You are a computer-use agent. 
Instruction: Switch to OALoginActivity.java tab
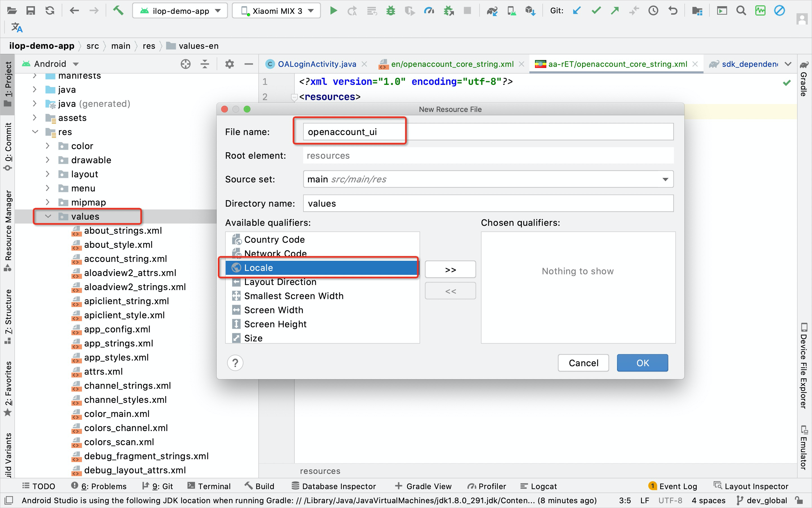click(x=317, y=64)
